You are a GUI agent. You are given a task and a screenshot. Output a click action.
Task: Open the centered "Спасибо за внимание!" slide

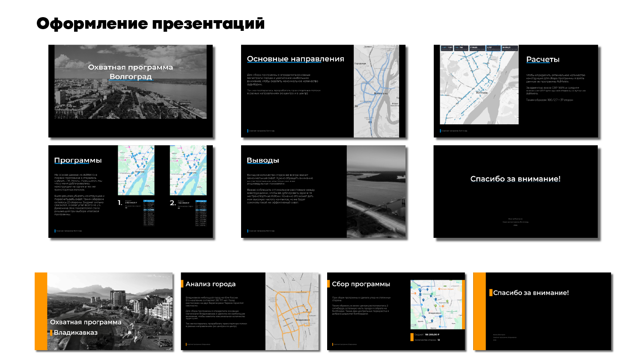click(515, 191)
